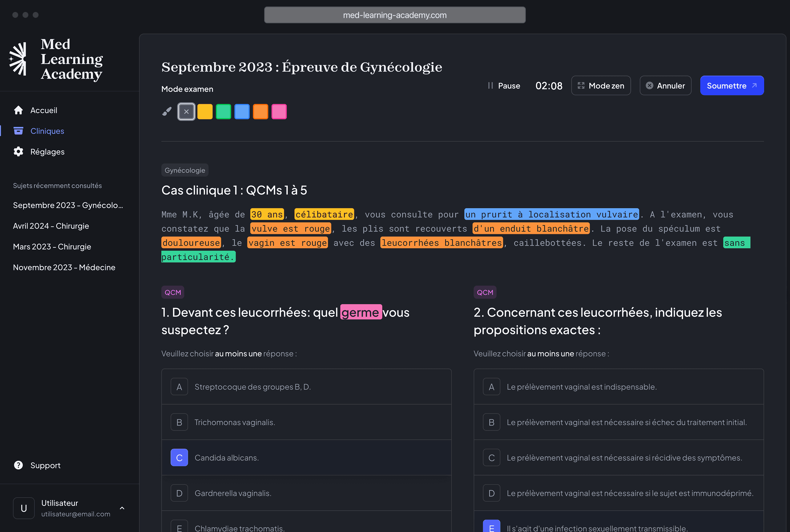Open the Gynécologie category tag
Screen dimensions: 790x532
pyautogui.click(x=185, y=170)
